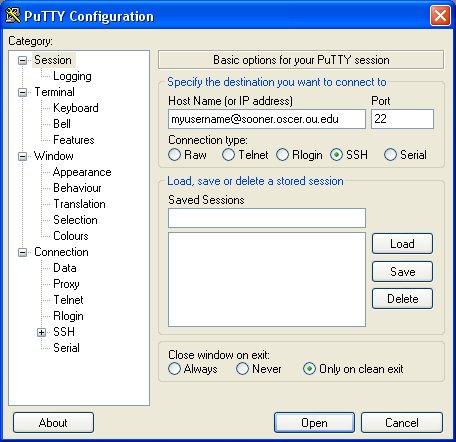Click the PuTTY icon in title bar
The width and height of the screenshot is (456, 442).
click(13, 15)
